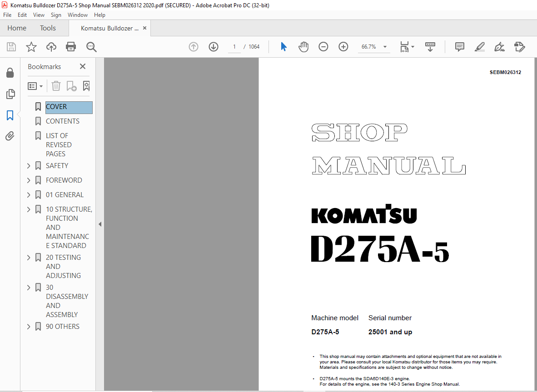Select the Komatsu Bulldozer document tab
This screenshot has height=392, width=537.
pos(109,28)
